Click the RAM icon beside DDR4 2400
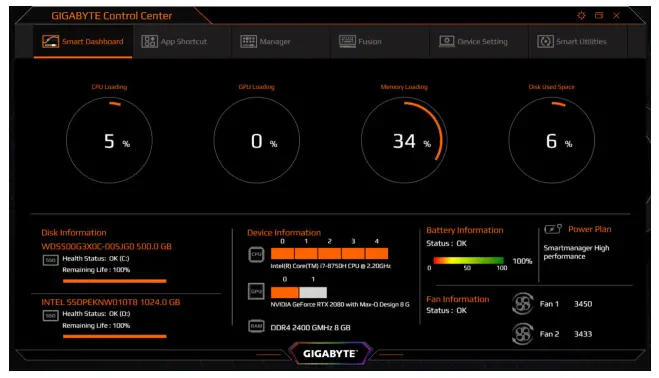This screenshot has width=659, height=378. [256, 326]
